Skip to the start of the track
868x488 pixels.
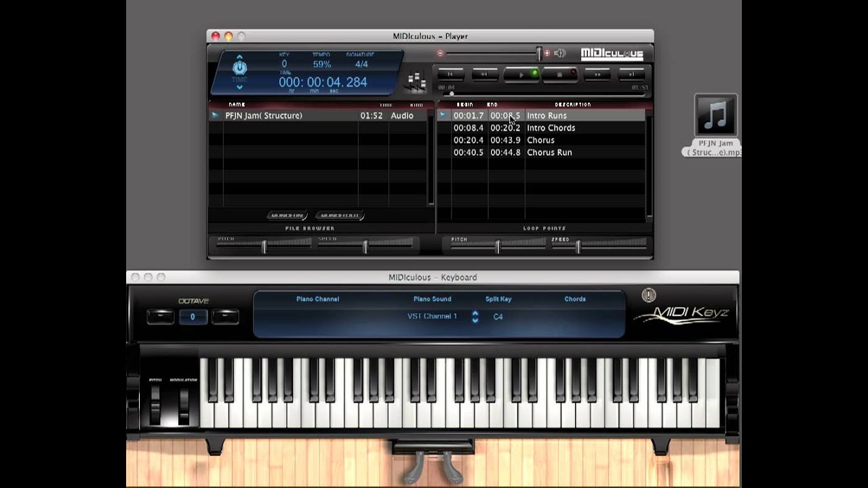450,74
